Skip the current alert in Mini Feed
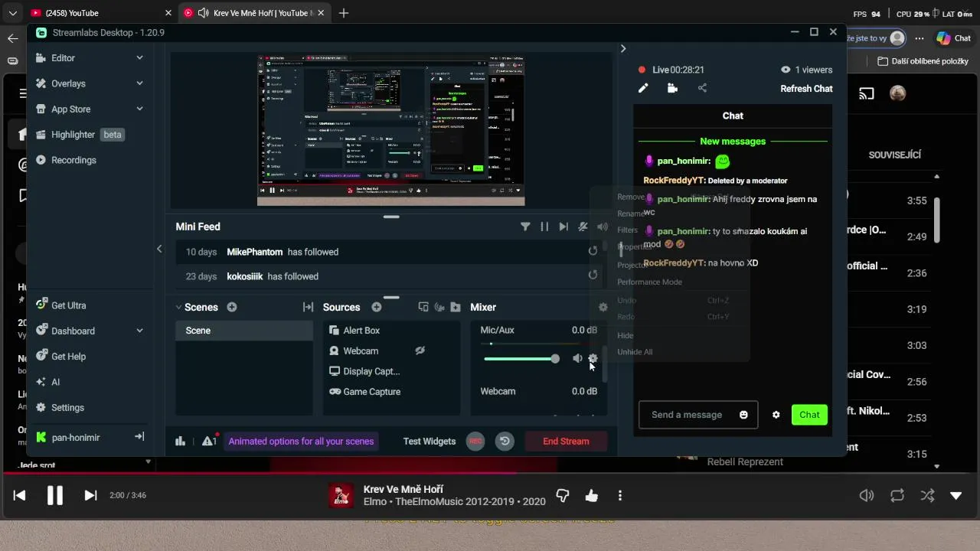The image size is (980, 551). pyautogui.click(x=563, y=227)
